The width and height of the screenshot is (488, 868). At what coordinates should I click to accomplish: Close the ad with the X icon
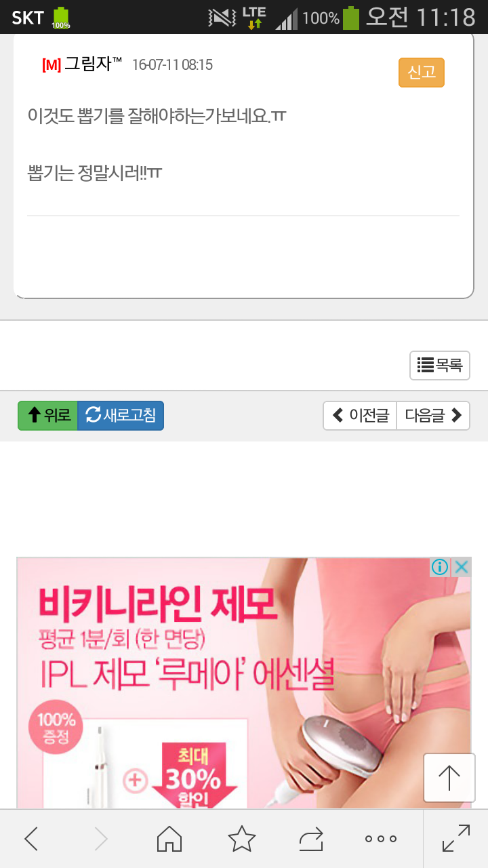click(x=461, y=568)
